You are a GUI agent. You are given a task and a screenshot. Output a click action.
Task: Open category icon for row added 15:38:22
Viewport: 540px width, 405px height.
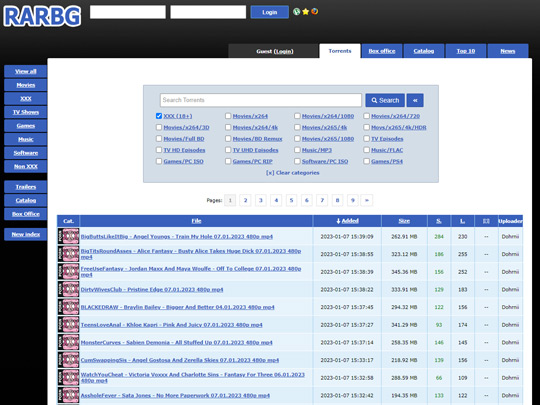pos(69,289)
